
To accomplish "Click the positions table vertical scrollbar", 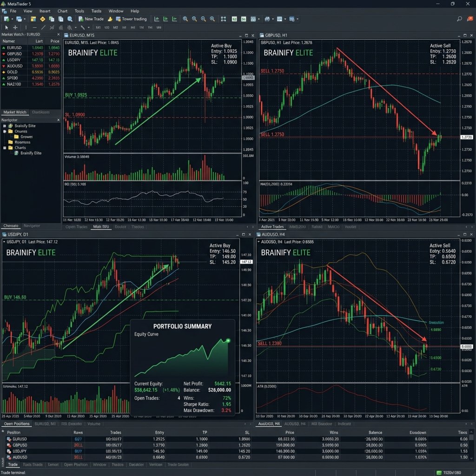I will pyautogui.click(x=471, y=444).
